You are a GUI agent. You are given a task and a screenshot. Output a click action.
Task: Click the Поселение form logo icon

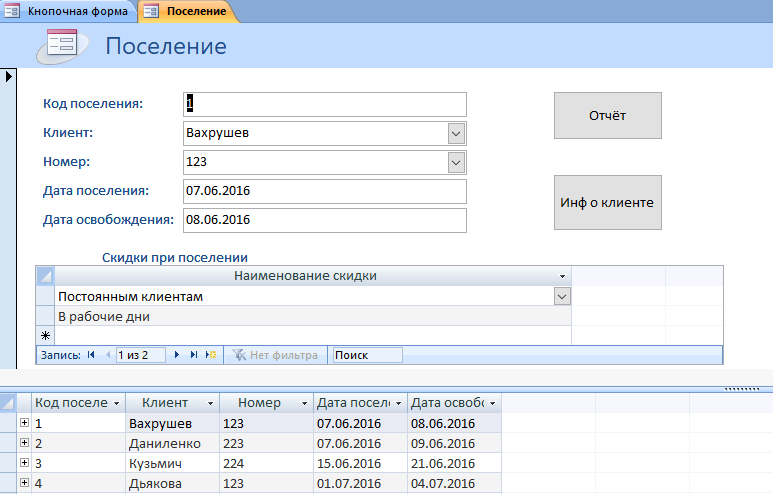pyautogui.click(x=62, y=46)
